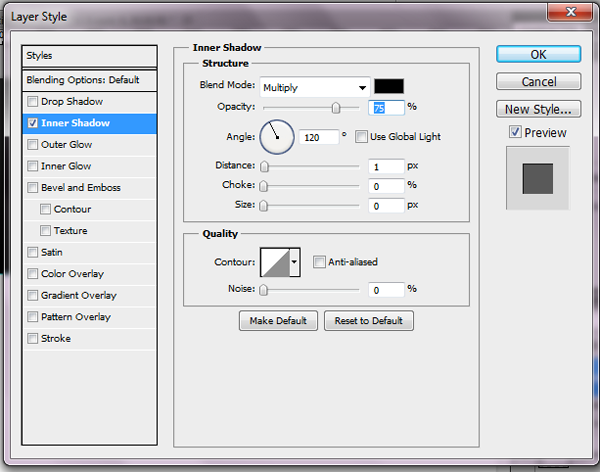Click the Opacity slider handle
The width and height of the screenshot is (600, 472).
[336, 108]
